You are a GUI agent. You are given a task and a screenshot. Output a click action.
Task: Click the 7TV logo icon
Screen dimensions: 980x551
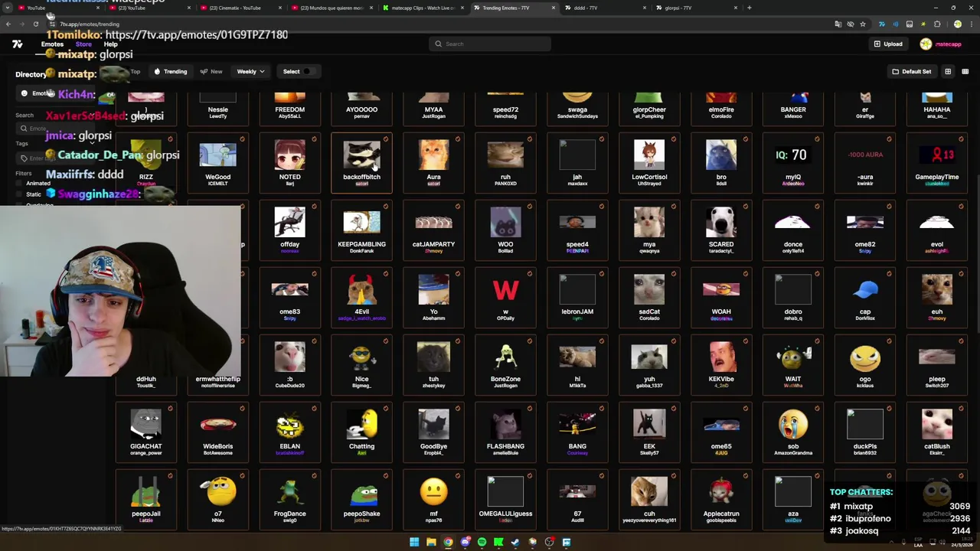17,44
